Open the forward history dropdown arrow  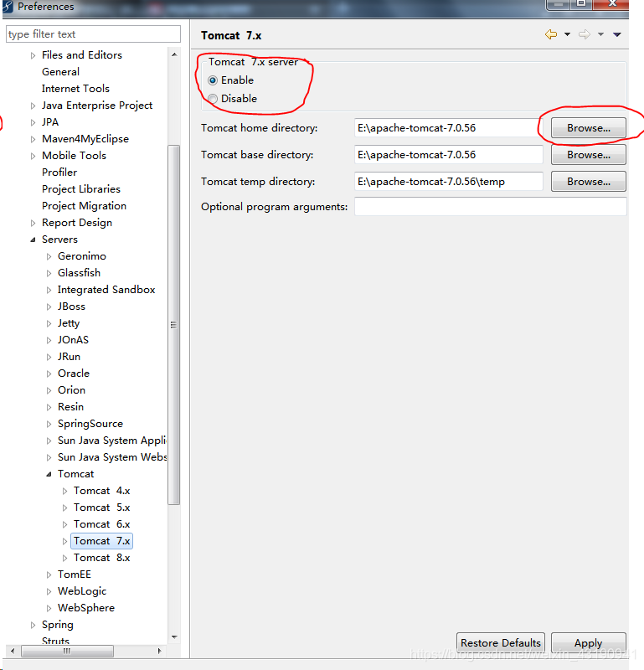(600, 34)
